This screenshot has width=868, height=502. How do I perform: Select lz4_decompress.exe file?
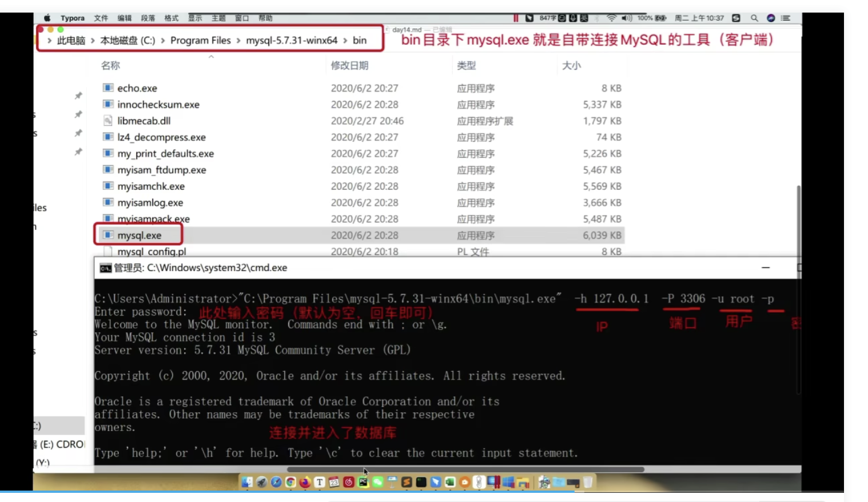(x=161, y=137)
